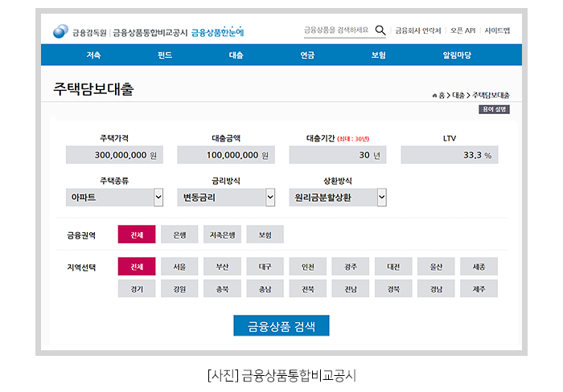Open the 알림마당 menu
Image resolution: width=563 pixels, height=392 pixels.
[457, 55]
